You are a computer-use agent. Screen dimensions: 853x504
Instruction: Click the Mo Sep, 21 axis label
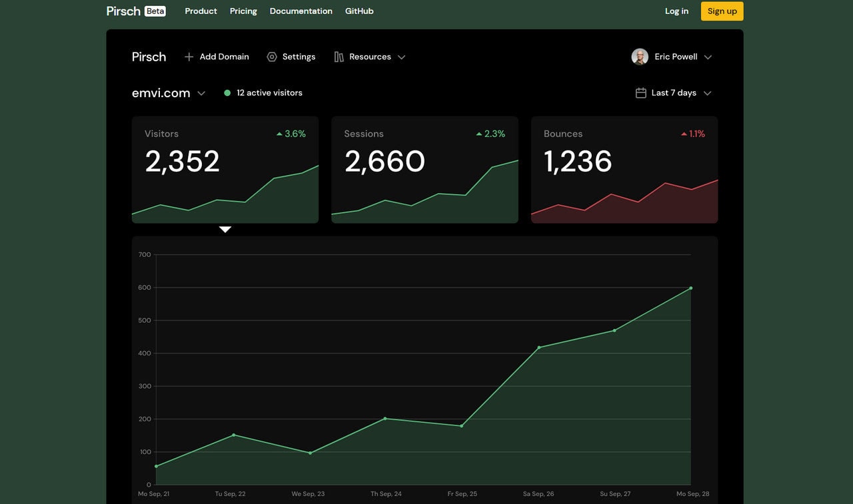153,494
